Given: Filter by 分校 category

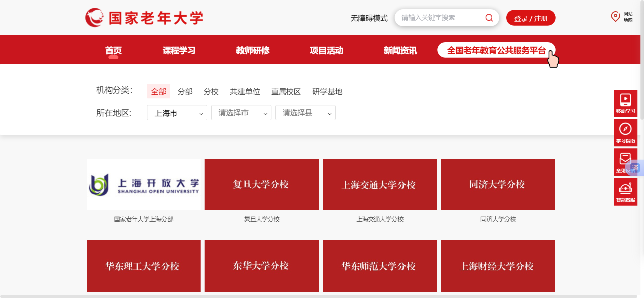Looking at the screenshot, I should pos(211,91).
